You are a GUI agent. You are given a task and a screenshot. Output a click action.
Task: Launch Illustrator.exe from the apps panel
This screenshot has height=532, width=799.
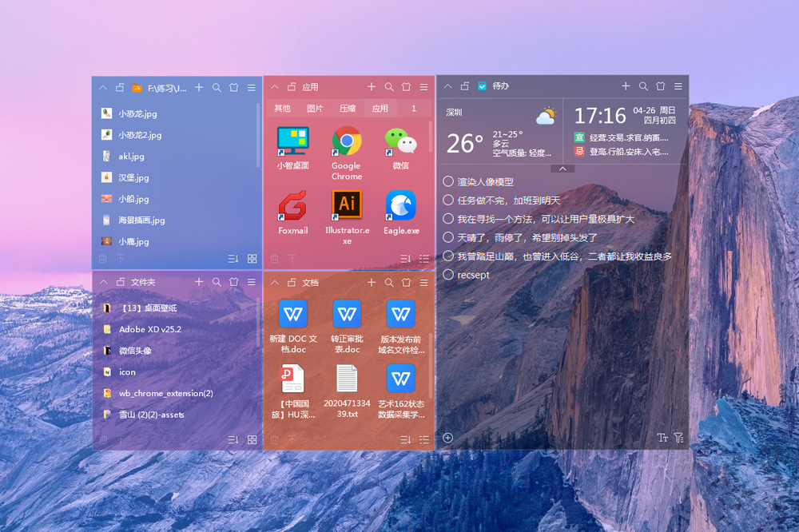[x=347, y=205]
